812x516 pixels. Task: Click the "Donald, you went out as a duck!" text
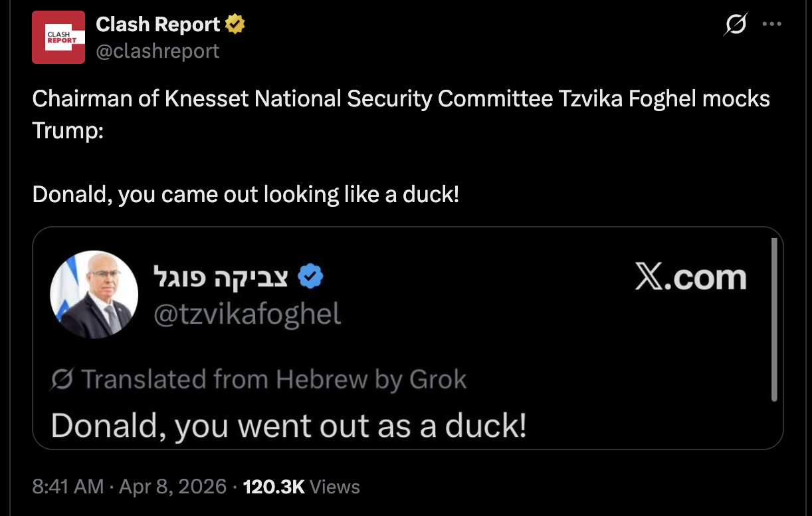point(288,425)
